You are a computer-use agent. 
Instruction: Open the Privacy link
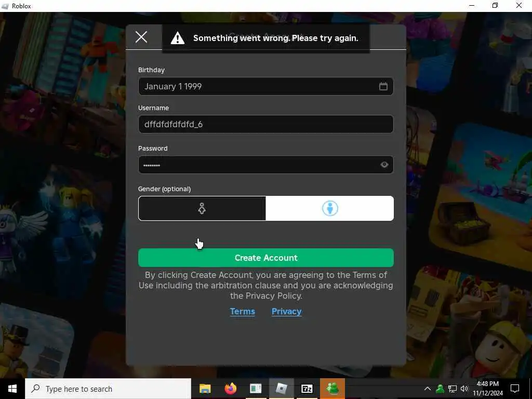pos(286,312)
